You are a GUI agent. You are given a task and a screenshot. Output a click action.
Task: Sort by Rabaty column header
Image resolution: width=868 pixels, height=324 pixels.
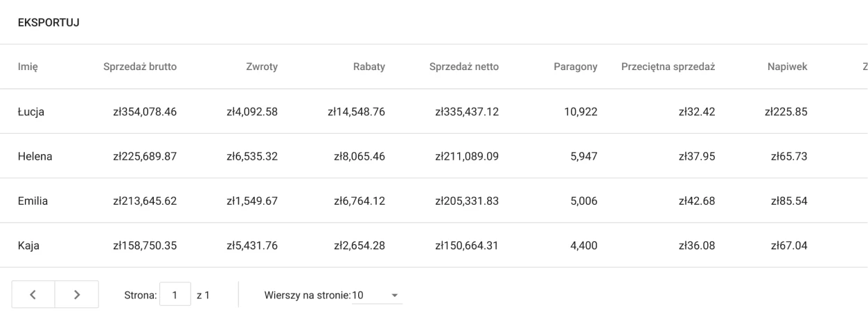(x=371, y=67)
